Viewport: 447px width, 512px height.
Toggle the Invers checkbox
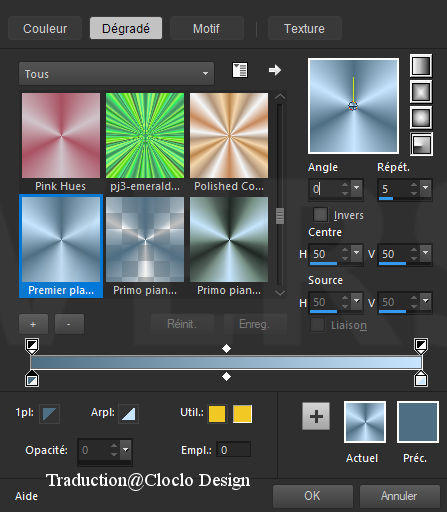[x=320, y=214]
